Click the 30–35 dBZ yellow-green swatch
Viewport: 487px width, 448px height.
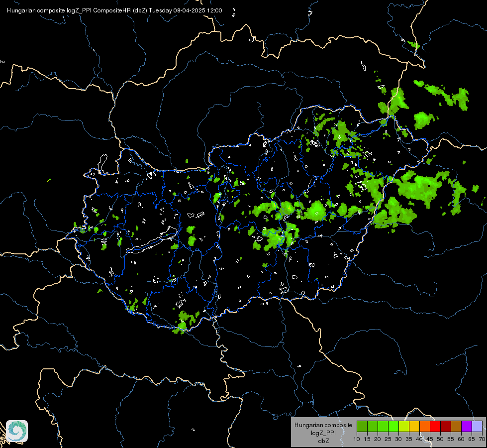(404, 426)
